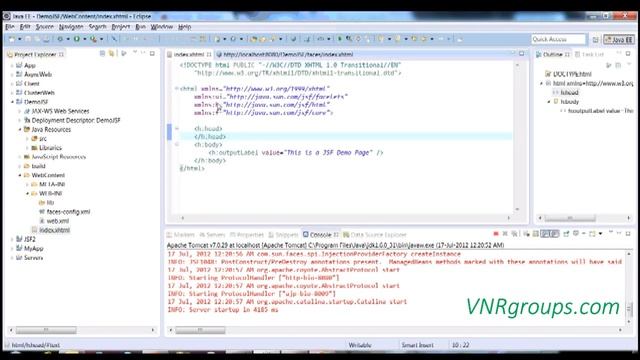
Task: Click Remove All Terminated Launches icon
Action: (x=515, y=234)
